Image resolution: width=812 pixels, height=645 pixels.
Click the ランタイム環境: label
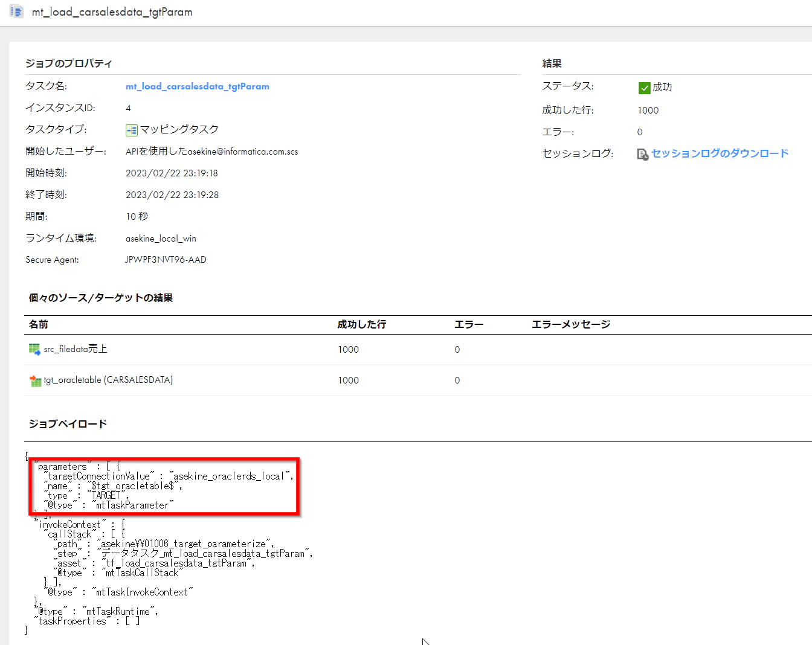pos(61,238)
